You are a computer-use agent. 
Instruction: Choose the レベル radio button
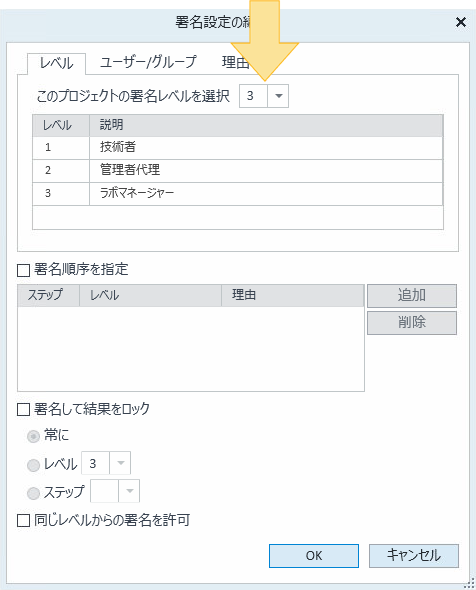point(33,465)
